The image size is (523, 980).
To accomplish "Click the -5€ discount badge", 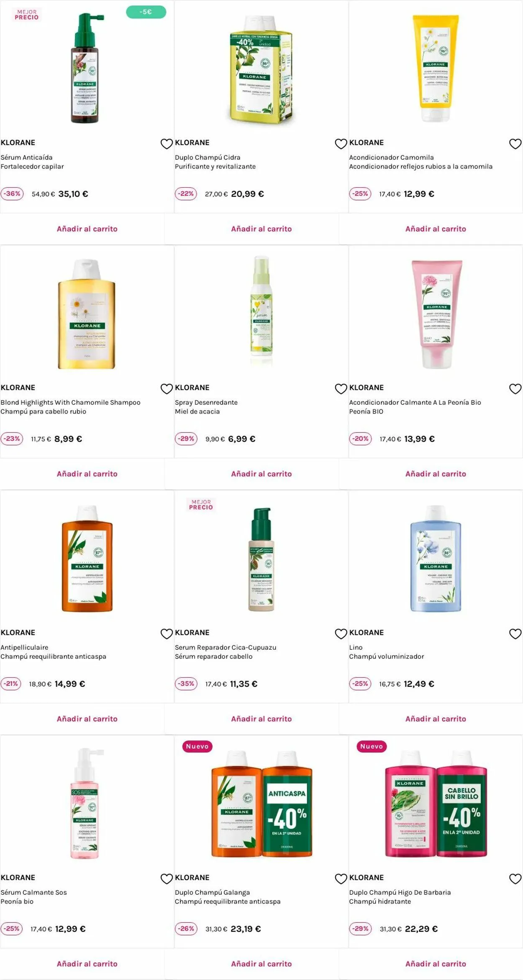I will [146, 12].
